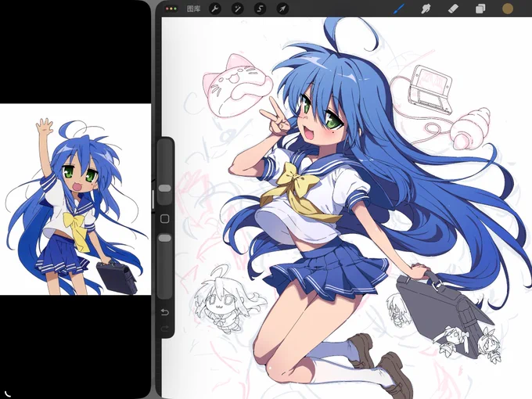Select the Brush tool

coord(399,9)
